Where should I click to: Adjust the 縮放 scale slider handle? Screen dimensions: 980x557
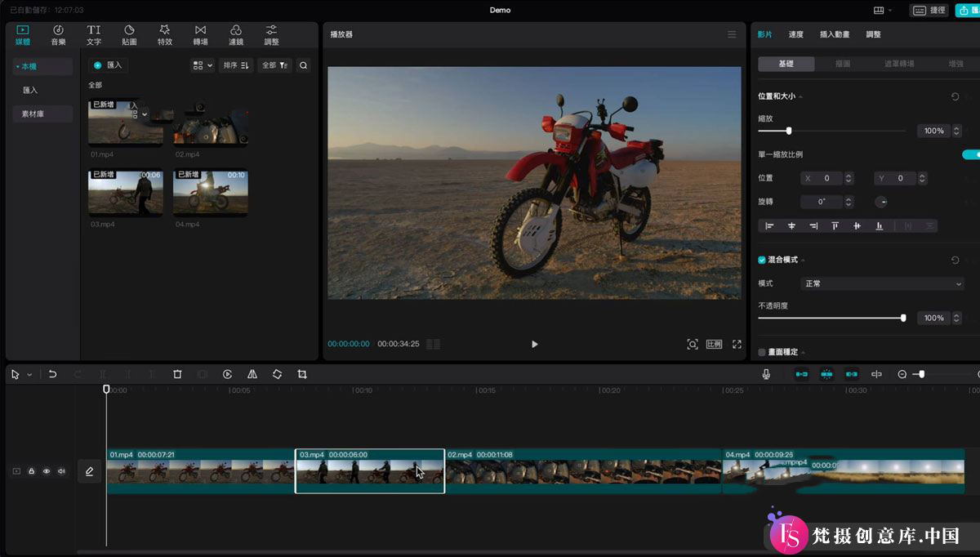pyautogui.click(x=788, y=131)
